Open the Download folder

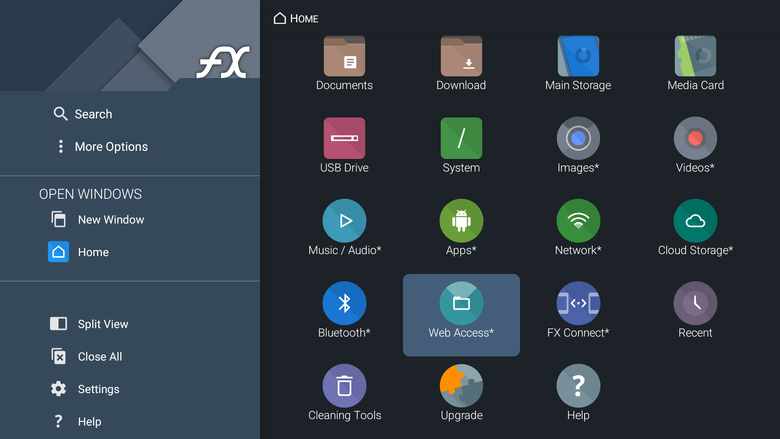pos(461,64)
